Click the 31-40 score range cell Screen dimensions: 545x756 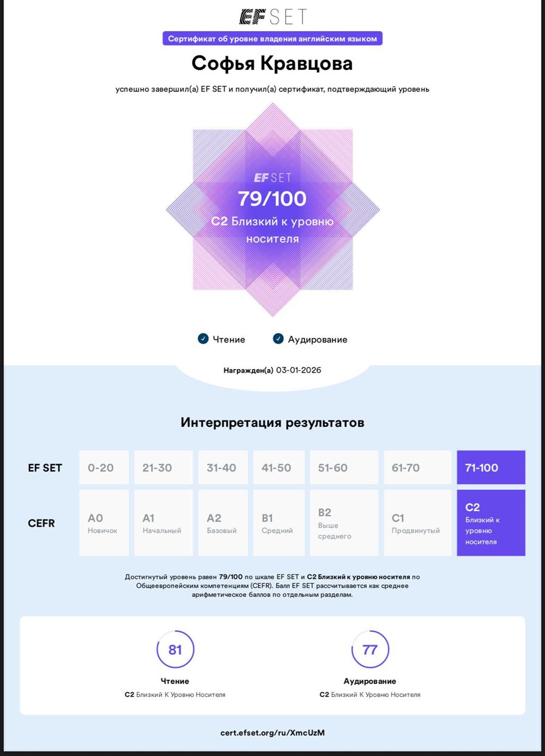coord(223,467)
